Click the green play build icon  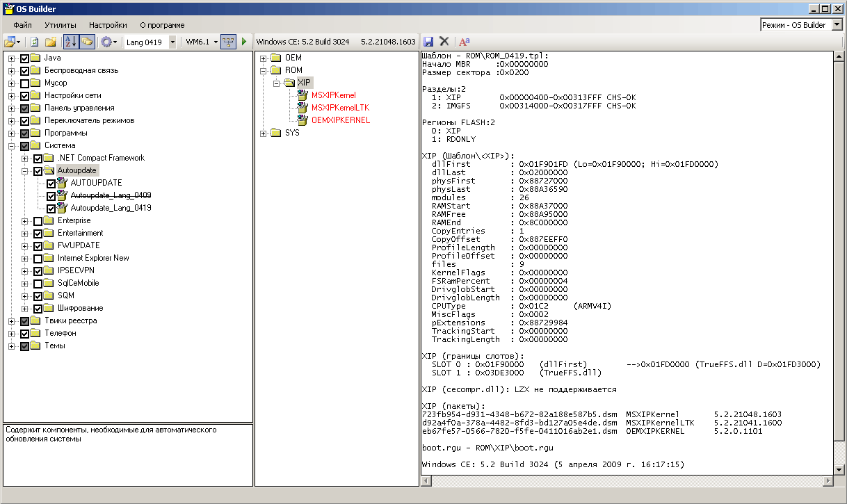[x=244, y=42]
